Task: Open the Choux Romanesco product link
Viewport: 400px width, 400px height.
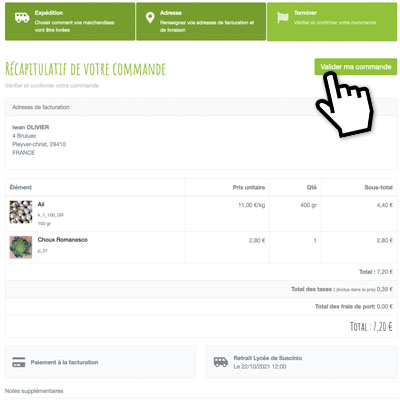Action: [x=63, y=240]
